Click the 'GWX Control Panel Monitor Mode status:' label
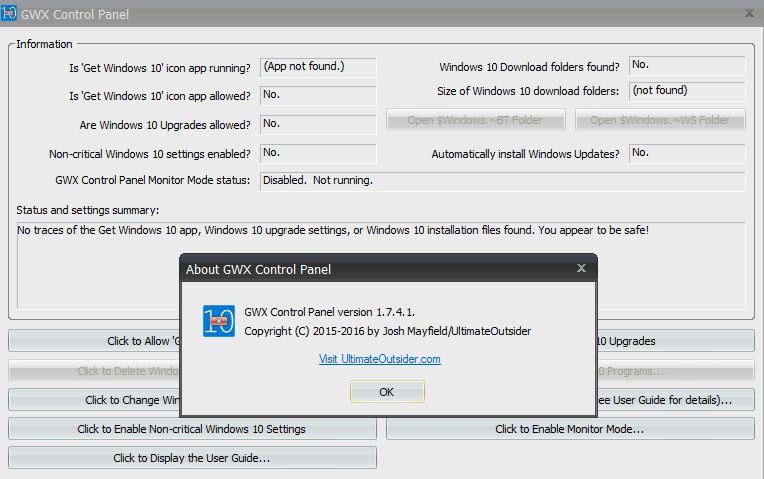The image size is (764, 479). [x=153, y=180]
